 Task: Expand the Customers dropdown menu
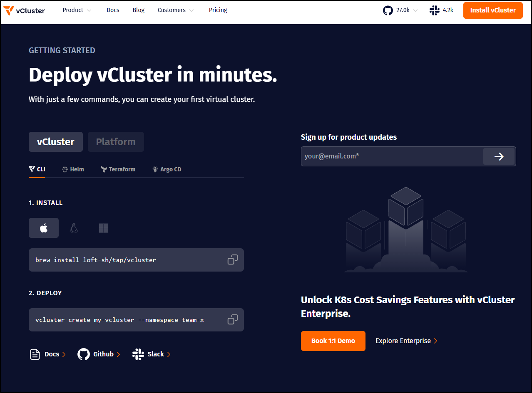(176, 10)
